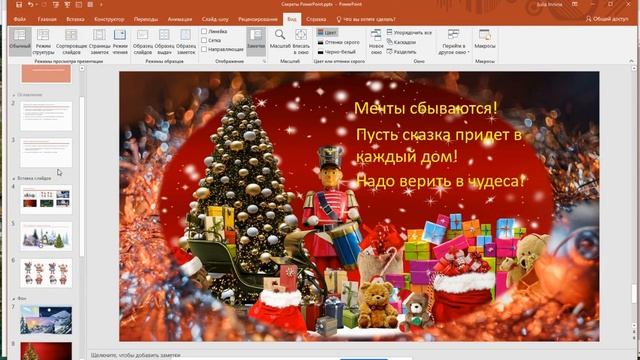Viewport: 640px width, 360px height.
Task: Undo the last action
Action: point(30,4)
